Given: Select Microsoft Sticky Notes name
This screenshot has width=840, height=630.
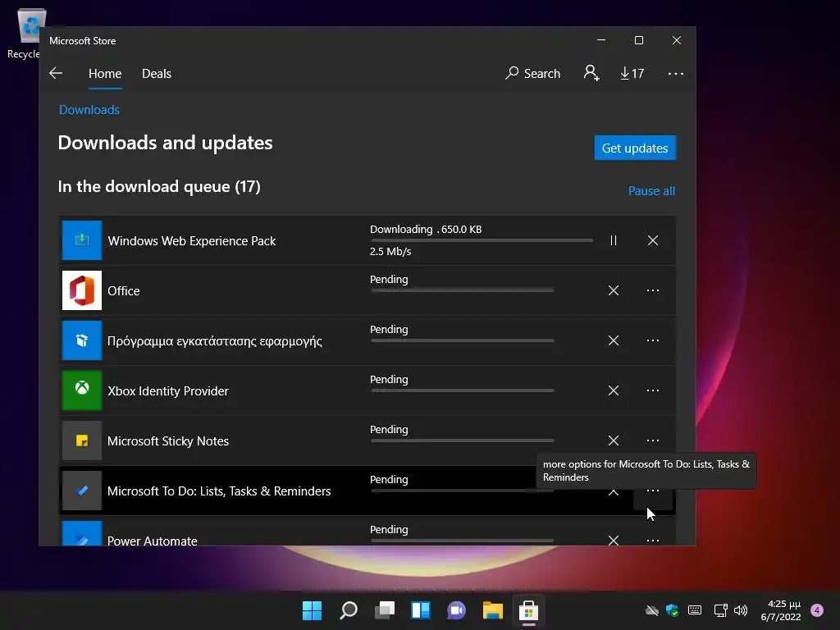Looking at the screenshot, I should pyautogui.click(x=168, y=441).
